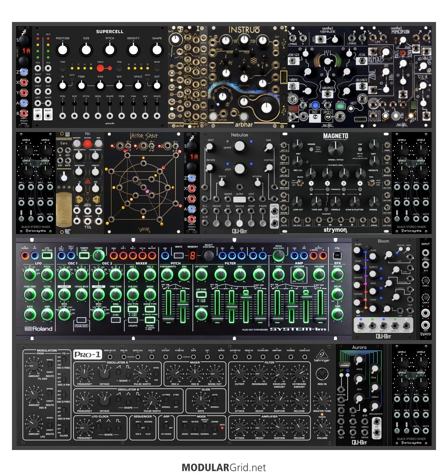Click the white LEFT output jack on Supercell
Screen dimensions: 448x476
[38, 116]
